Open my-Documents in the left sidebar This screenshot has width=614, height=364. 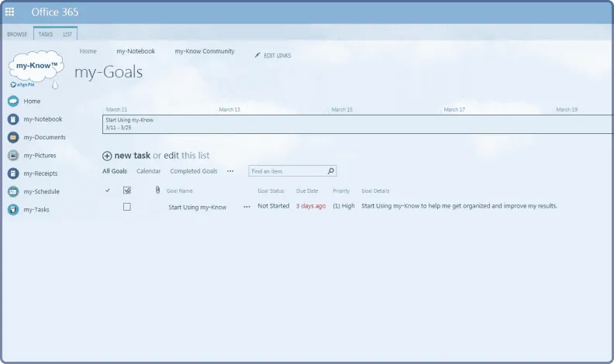coord(45,137)
